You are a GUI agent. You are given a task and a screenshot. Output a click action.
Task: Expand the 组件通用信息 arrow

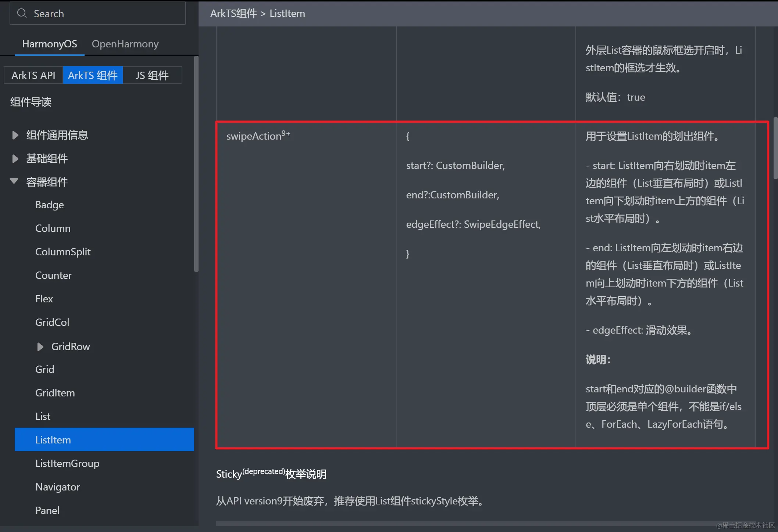[x=15, y=135]
